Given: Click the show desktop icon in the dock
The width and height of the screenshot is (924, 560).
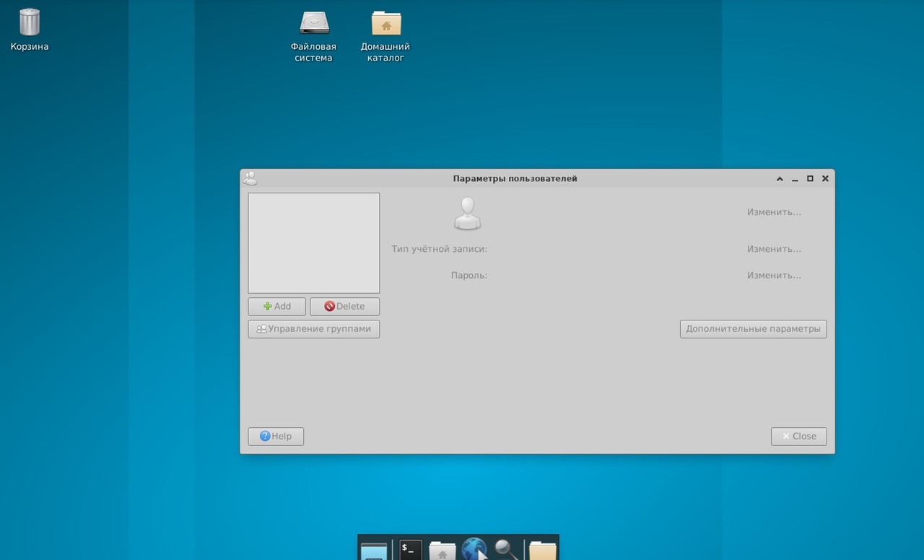Looking at the screenshot, I should click(374, 551).
